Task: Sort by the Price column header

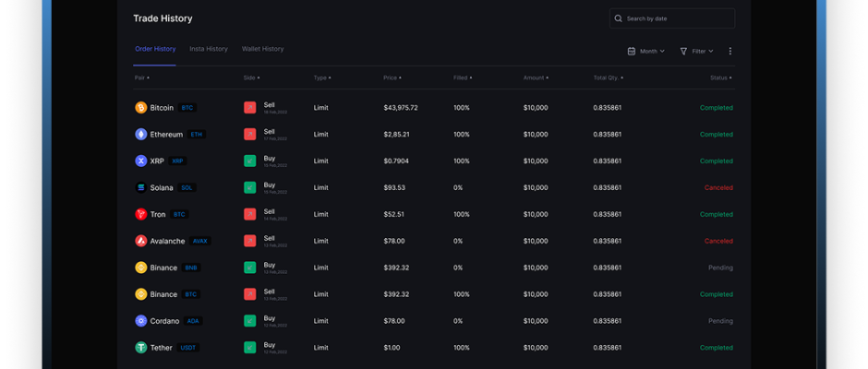Action: coord(392,78)
